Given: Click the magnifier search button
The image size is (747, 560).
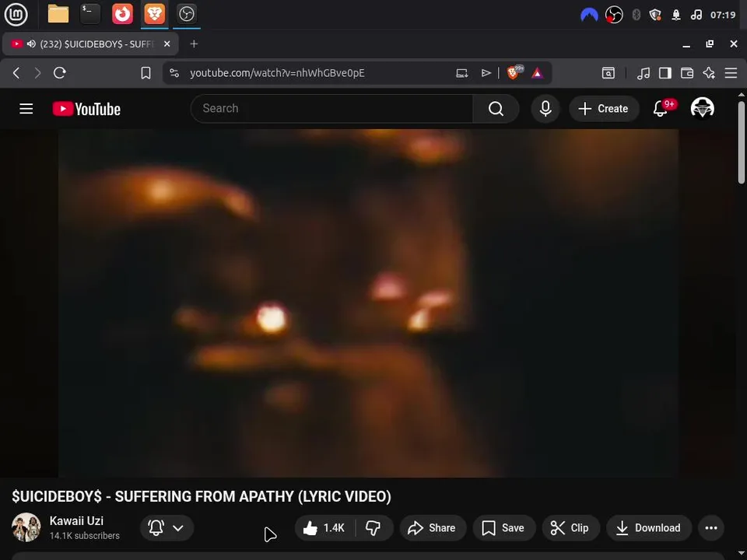Looking at the screenshot, I should (496, 109).
